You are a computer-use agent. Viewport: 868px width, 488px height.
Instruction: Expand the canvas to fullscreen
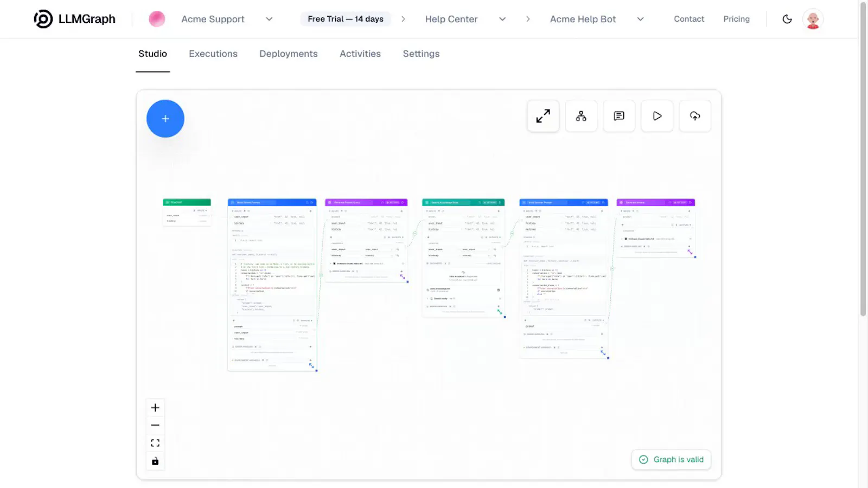click(543, 116)
